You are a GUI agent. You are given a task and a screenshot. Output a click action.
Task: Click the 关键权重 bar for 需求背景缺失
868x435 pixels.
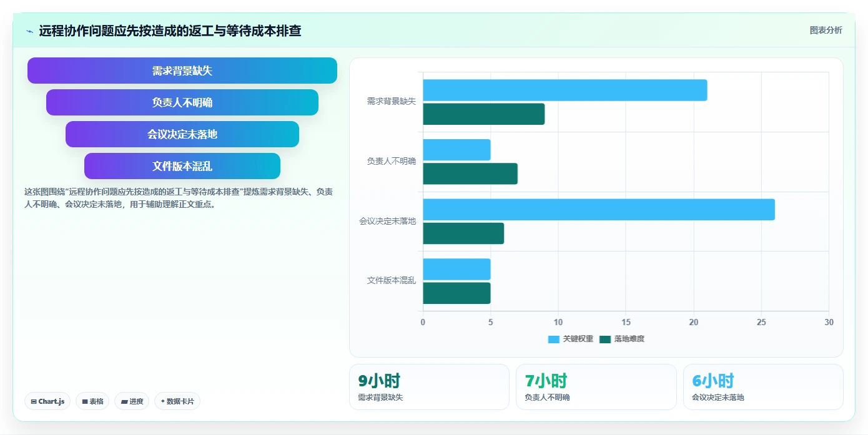coord(565,90)
